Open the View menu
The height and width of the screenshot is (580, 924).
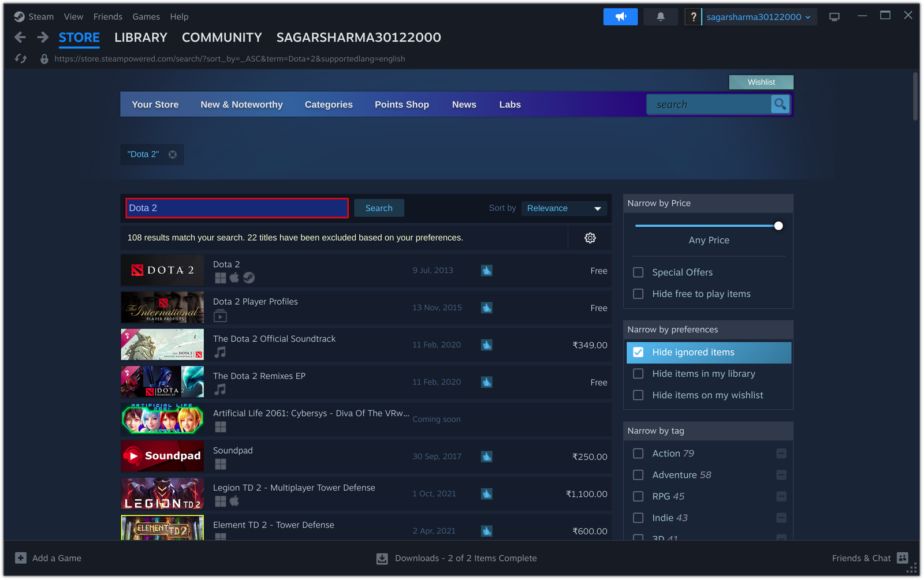(73, 17)
